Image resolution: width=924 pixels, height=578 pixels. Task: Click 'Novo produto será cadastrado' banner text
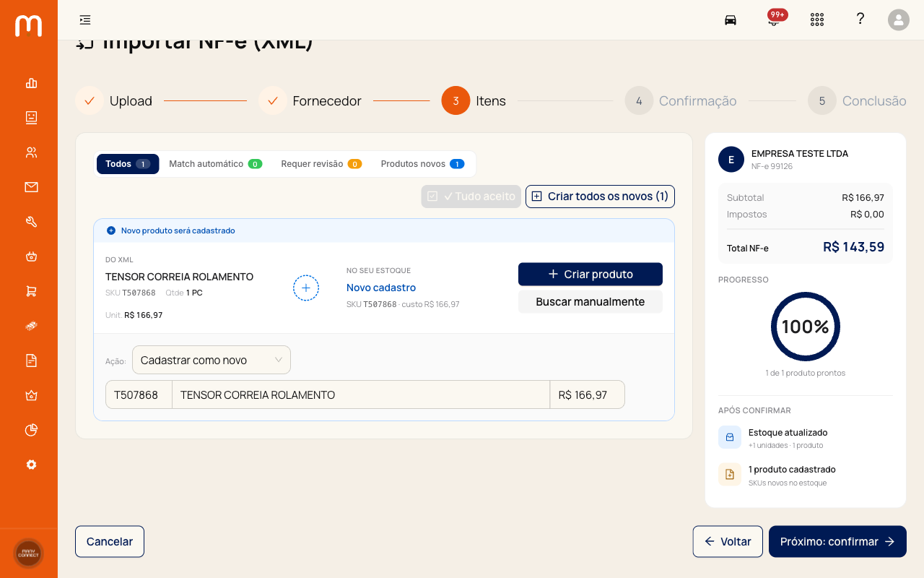click(178, 230)
